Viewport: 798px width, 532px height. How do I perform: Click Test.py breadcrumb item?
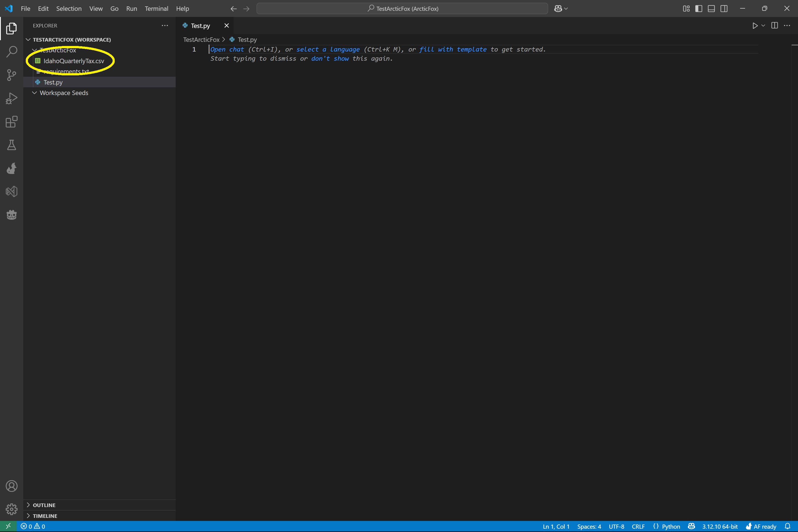click(243, 40)
